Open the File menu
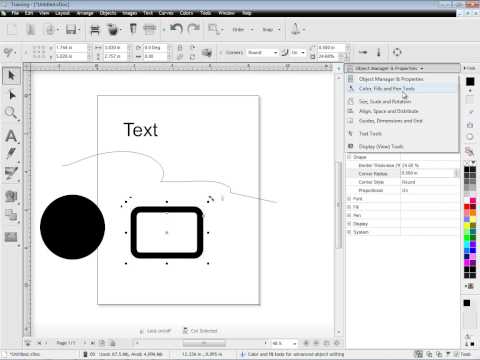The height and width of the screenshot is (360, 480). [x=15, y=13]
